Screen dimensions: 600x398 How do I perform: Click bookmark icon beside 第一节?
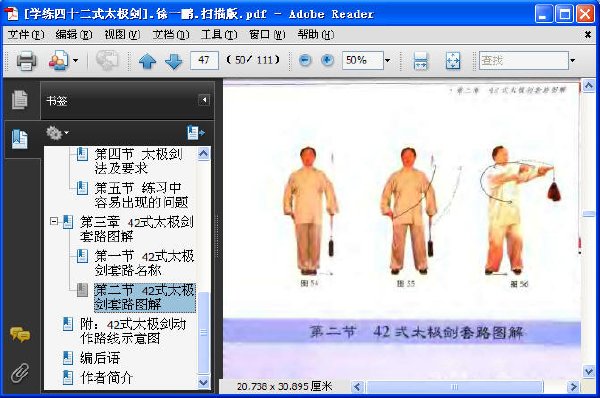(82, 256)
